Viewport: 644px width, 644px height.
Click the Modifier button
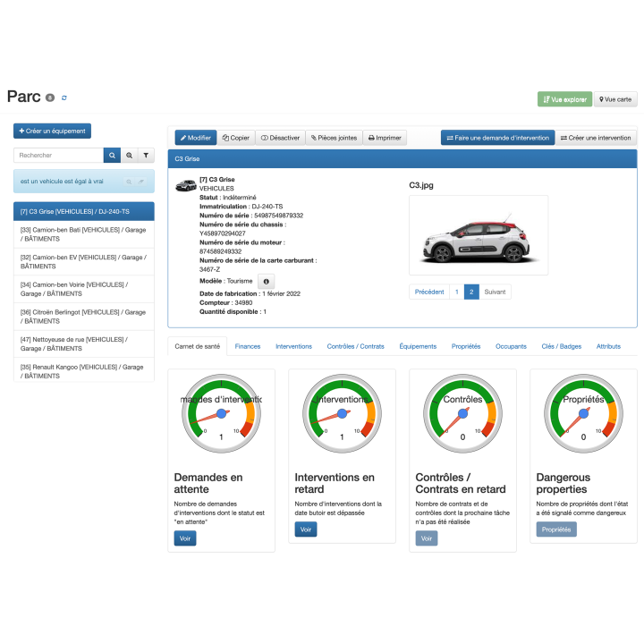(196, 138)
